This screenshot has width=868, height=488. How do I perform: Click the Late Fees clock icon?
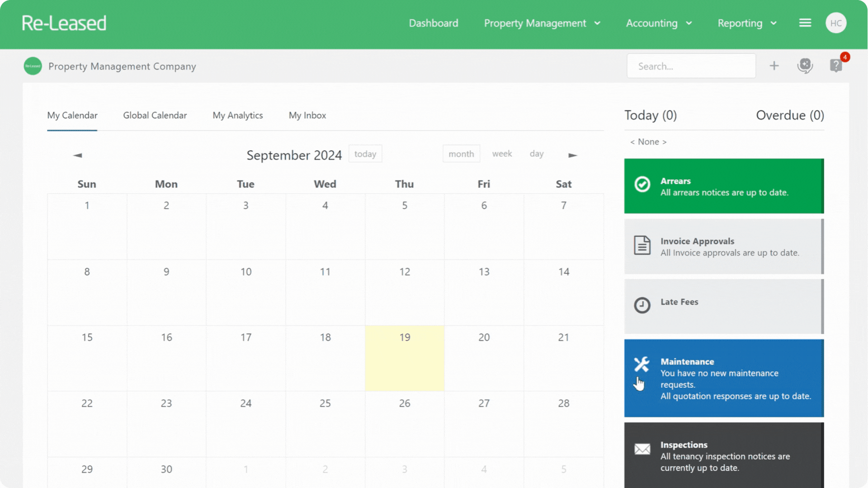point(642,305)
